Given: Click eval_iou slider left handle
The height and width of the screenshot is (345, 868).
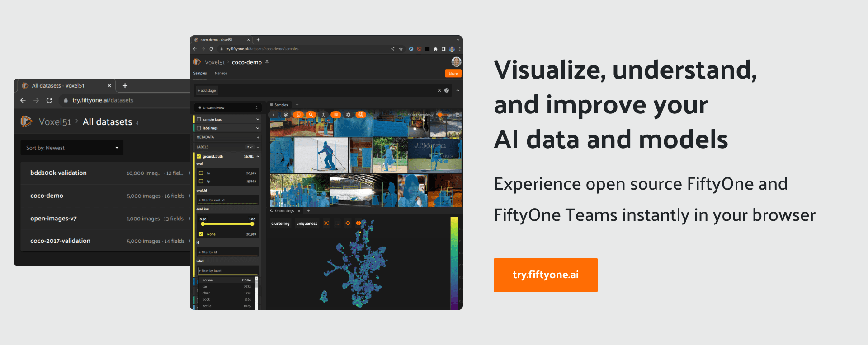Looking at the screenshot, I should coord(203,224).
